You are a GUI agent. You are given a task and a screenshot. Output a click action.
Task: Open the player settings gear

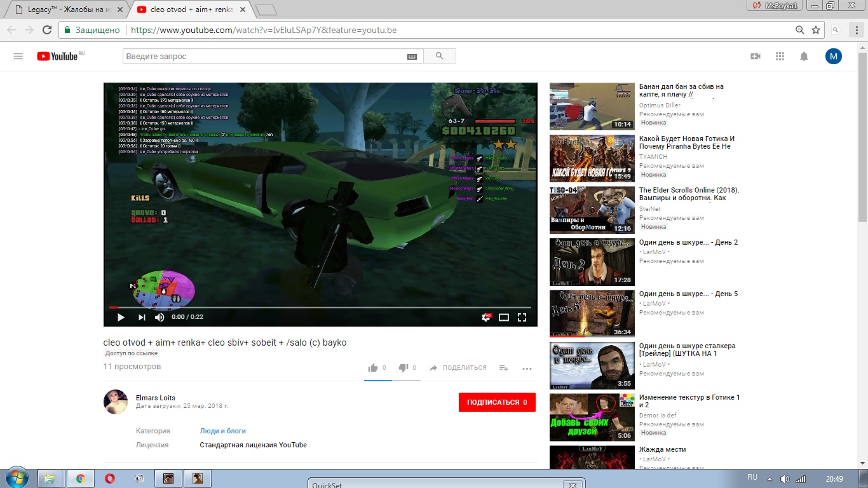[x=486, y=317]
